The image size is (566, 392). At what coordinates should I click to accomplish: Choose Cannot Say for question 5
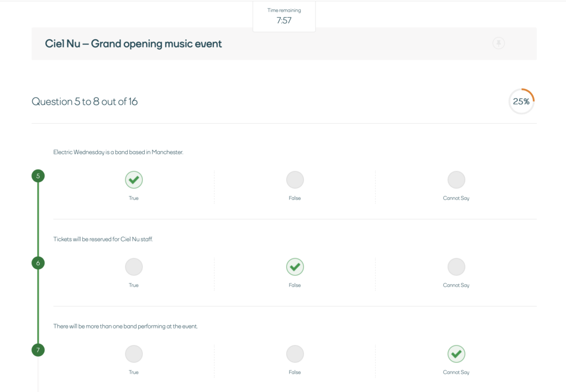click(x=456, y=179)
